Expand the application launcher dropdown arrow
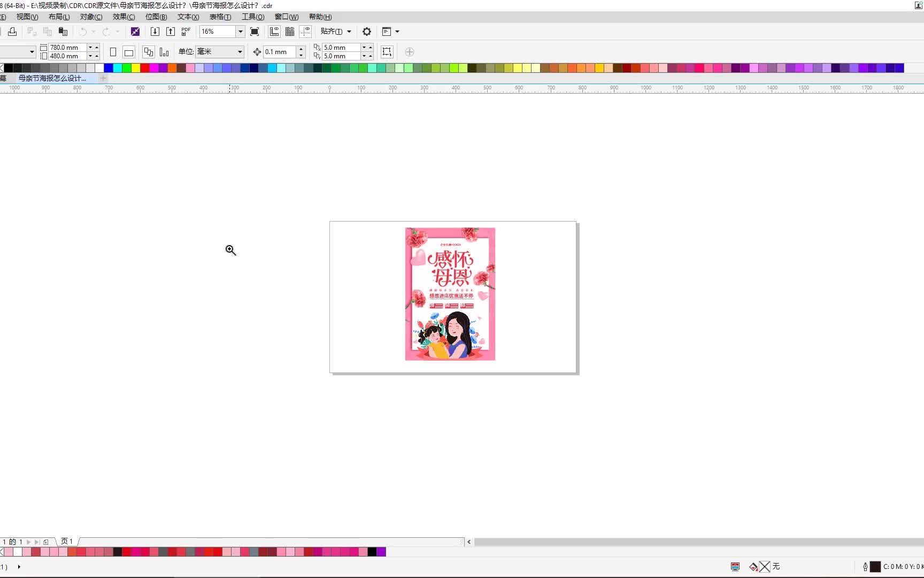The height and width of the screenshot is (578, 924). [x=397, y=32]
